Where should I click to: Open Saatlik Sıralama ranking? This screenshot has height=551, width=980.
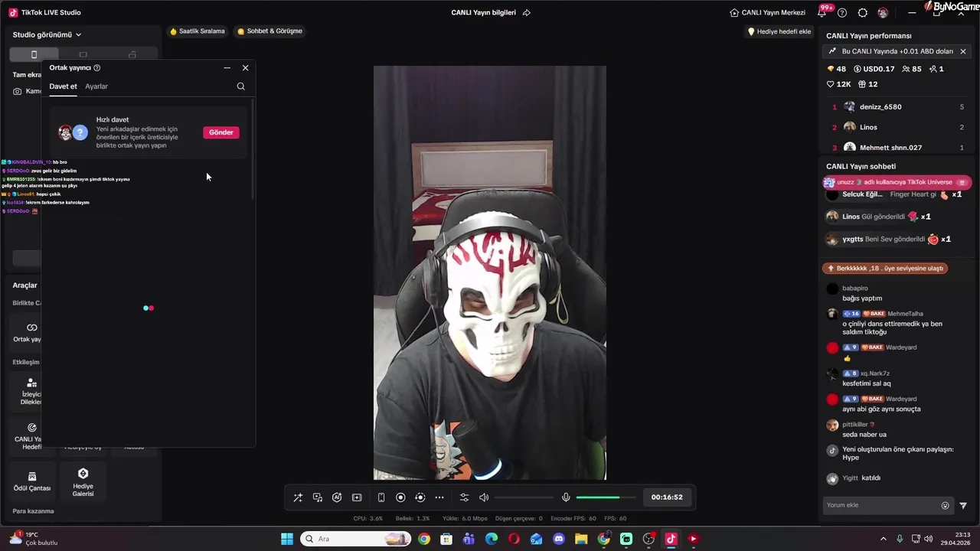198,31
